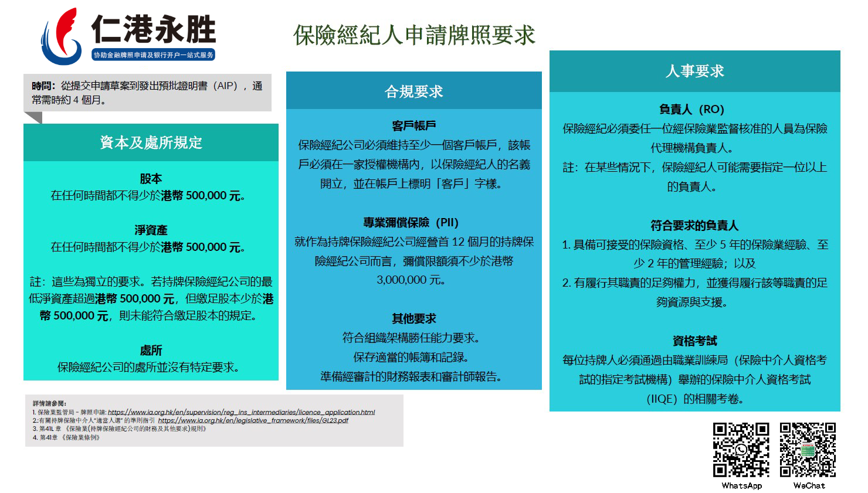The height and width of the screenshot is (493, 868).
Task: Click the 仁港永胜 red and blue logo emblem
Action: click(x=60, y=37)
